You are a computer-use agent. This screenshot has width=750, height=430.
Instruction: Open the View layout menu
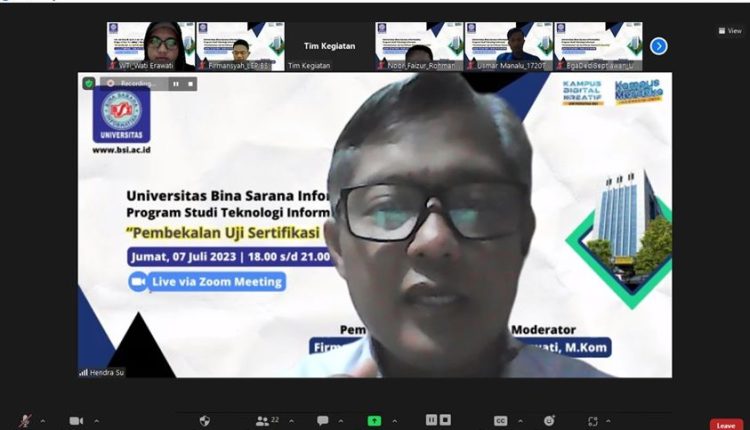tap(730, 31)
